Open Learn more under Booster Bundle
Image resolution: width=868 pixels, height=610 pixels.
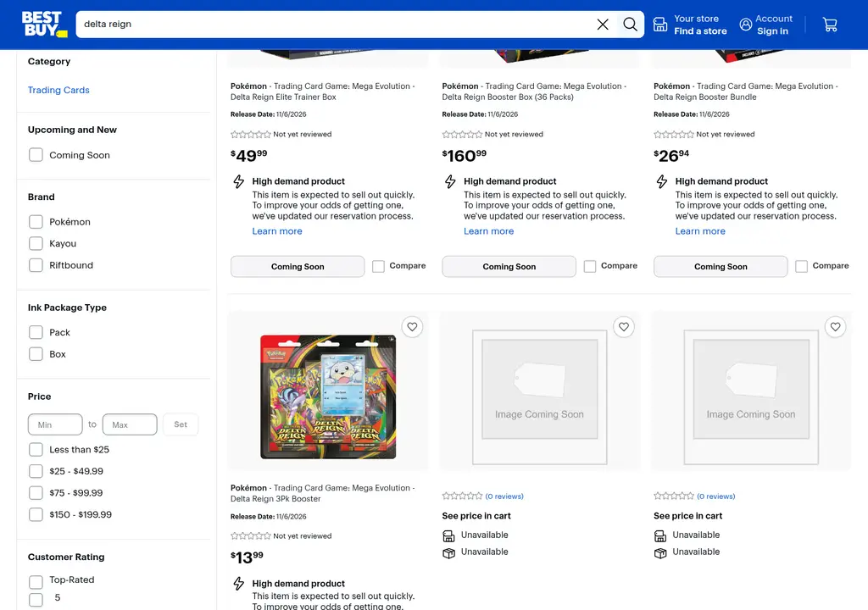click(699, 231)
